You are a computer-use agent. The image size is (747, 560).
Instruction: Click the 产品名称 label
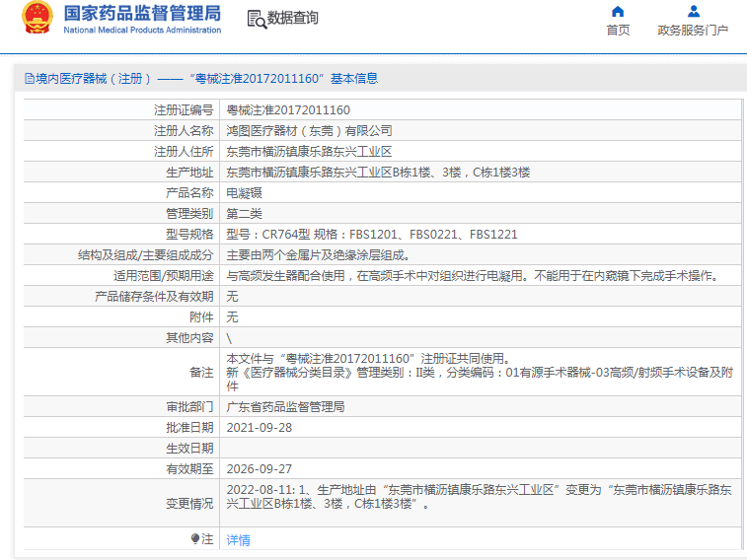coord(189,192)
